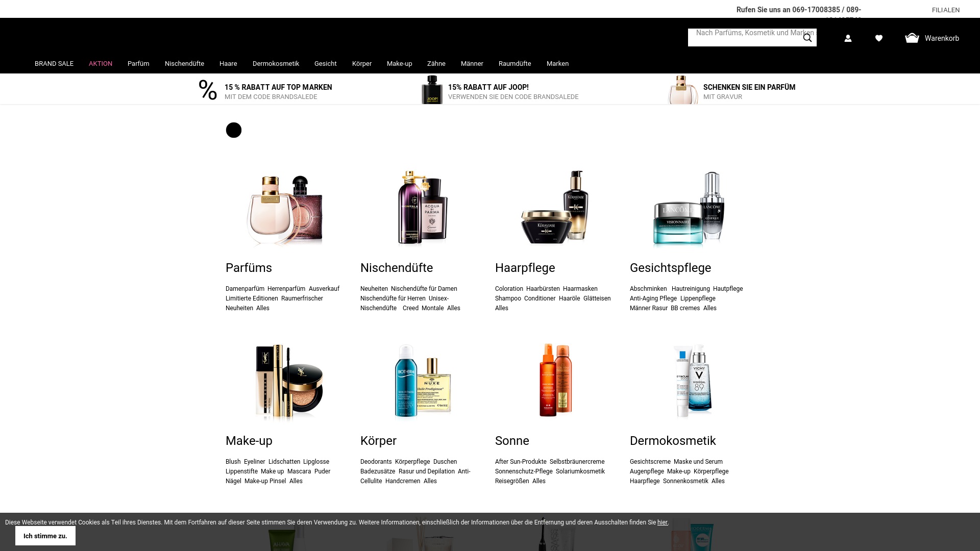This screenshot has width=980, height=551.
Task: Open the Damenparfüm subcategory link
Action: click(245, 289)
